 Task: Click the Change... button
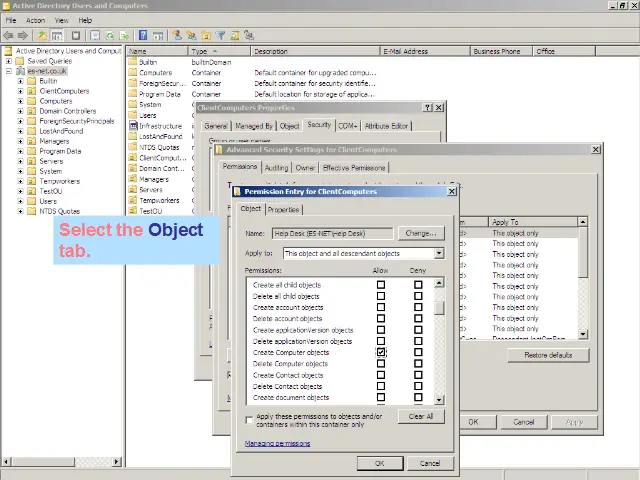pyautogui.click(x=421, y=233)
